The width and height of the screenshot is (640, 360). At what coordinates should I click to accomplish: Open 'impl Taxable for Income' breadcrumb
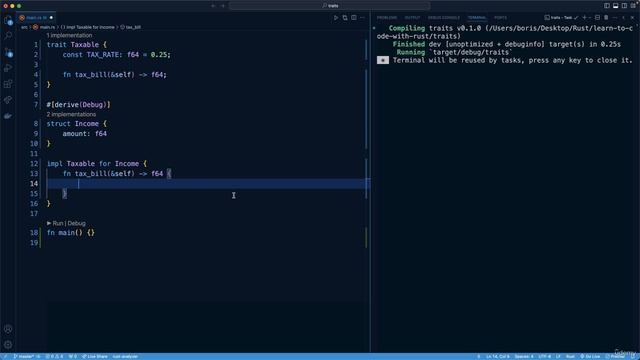pos(88,27)
